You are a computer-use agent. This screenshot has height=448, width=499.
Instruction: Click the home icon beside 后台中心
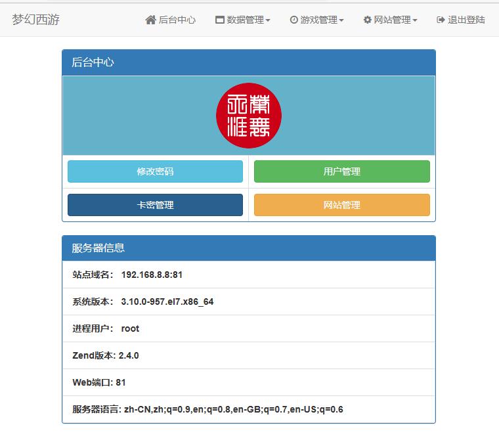(150, 20)
